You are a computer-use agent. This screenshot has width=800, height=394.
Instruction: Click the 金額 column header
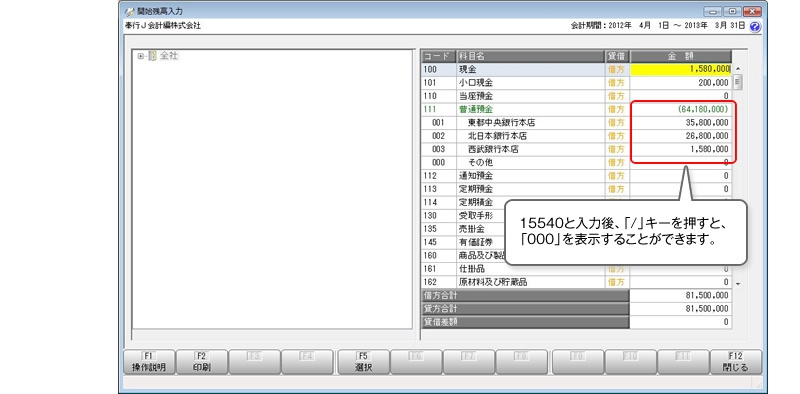681,56
